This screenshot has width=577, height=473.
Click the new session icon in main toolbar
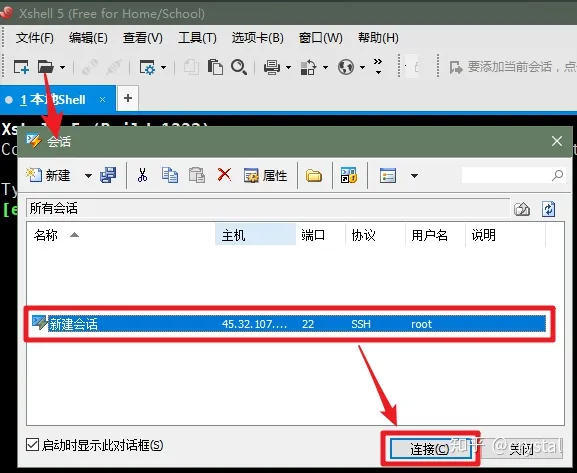[x=21, y=67]
